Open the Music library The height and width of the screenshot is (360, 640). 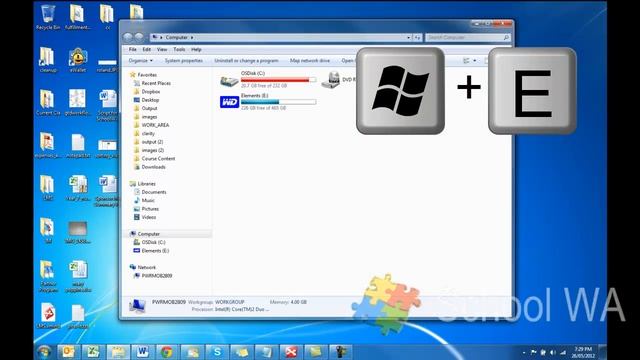(x=148, y=200)
